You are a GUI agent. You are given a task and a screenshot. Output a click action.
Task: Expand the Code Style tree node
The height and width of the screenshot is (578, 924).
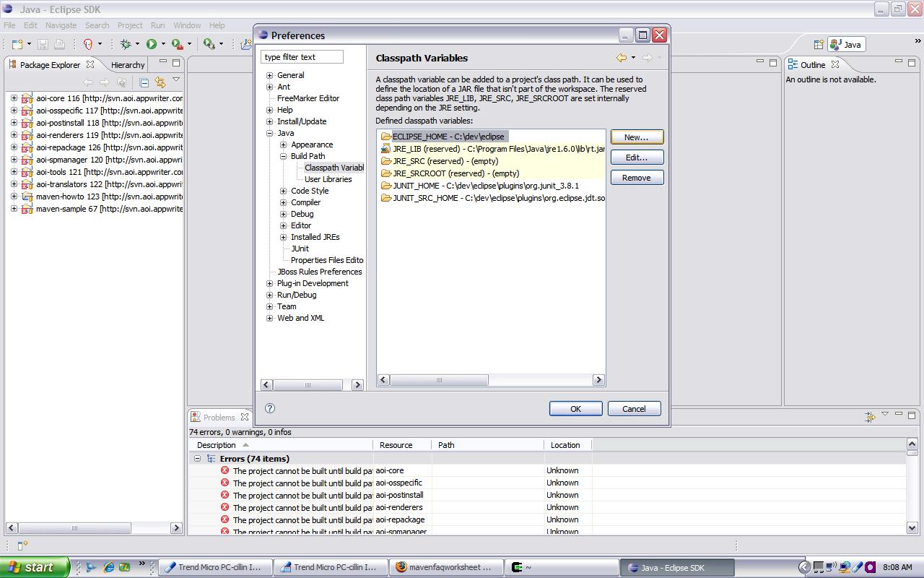pyautogui.click(x=284, y=191)
